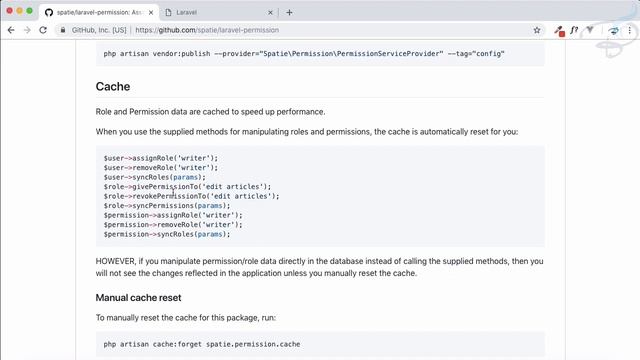Close the Laravel tab
The width and height of the screenshot is (640, 360).
pyautogui.click(x=270, y=13)
